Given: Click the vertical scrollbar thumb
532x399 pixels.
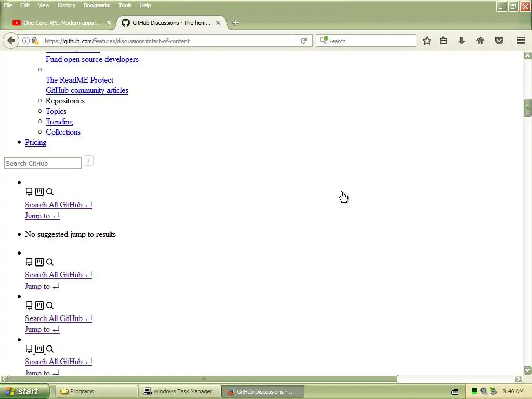Looking at the screenshot, I should (x=527, y=108).
